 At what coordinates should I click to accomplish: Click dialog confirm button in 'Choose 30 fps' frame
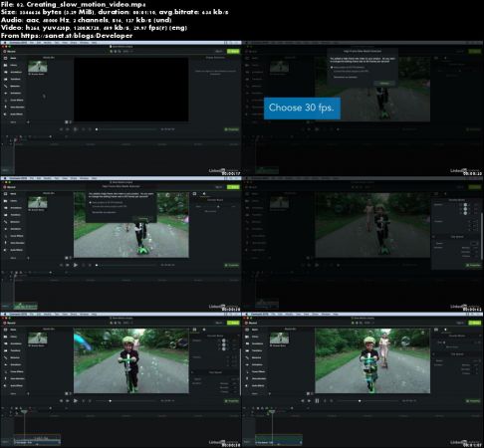click(x=384, y=84)
